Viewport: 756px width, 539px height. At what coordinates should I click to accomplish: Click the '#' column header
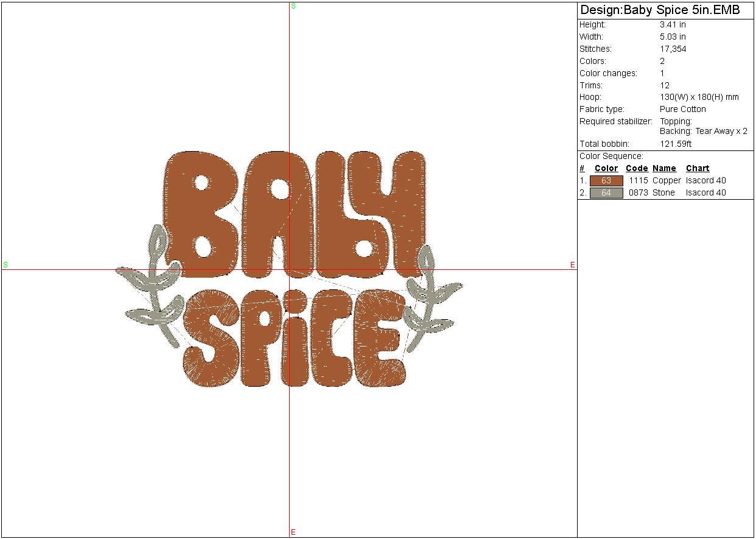(x=582, y=169)
